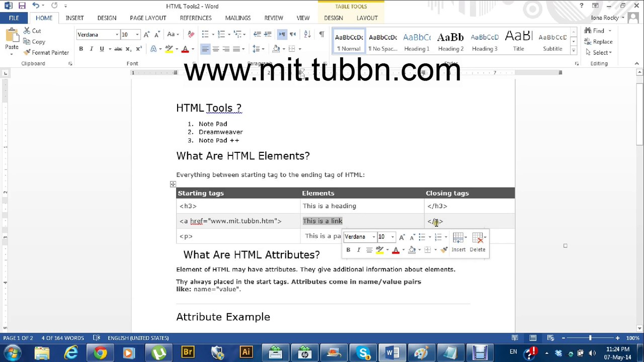Click Insert table icon in floating mini toolbar
This screenshot has height=362, width=644.
[458, 242]
